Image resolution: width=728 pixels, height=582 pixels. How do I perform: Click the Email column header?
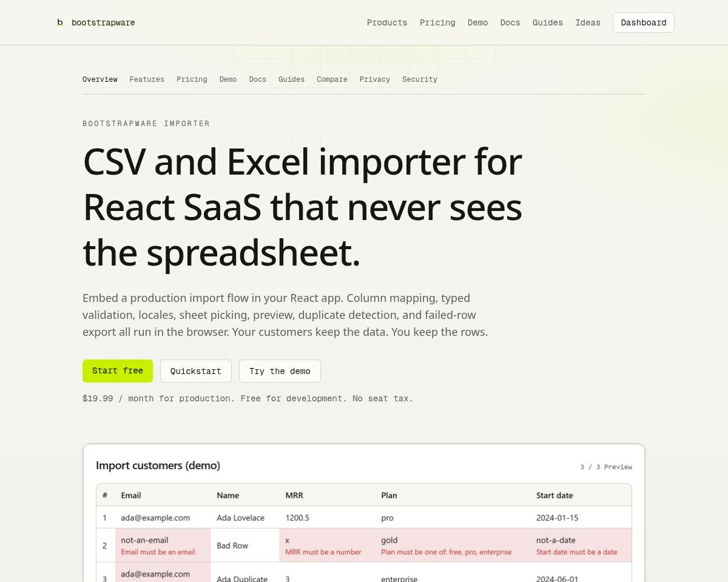163,495
